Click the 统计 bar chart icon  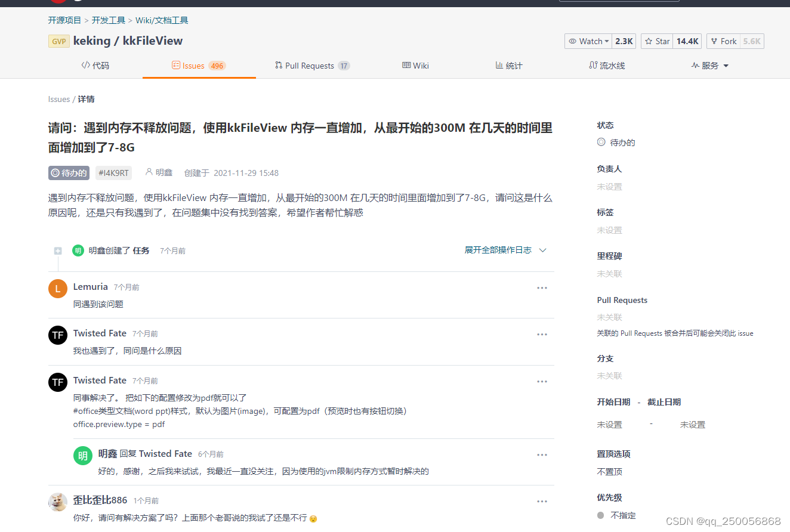click(499, 66)
